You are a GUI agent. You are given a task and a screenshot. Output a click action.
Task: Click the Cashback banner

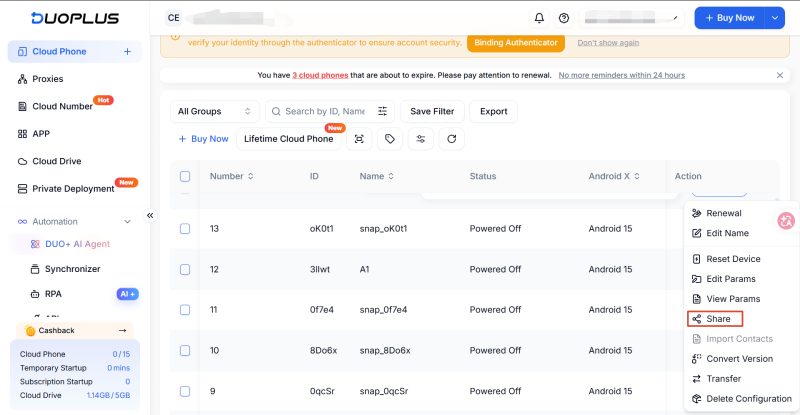(74, 331)
